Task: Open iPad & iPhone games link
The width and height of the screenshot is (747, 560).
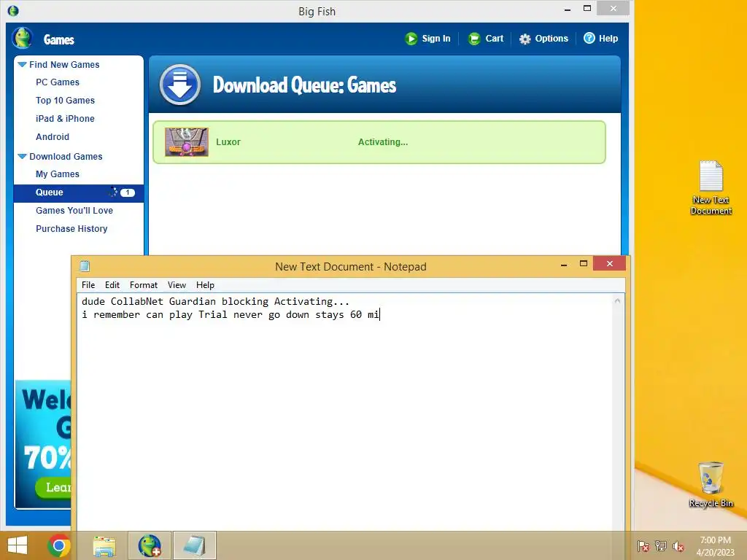Action: pyautogui.click(x=65, y=119)
